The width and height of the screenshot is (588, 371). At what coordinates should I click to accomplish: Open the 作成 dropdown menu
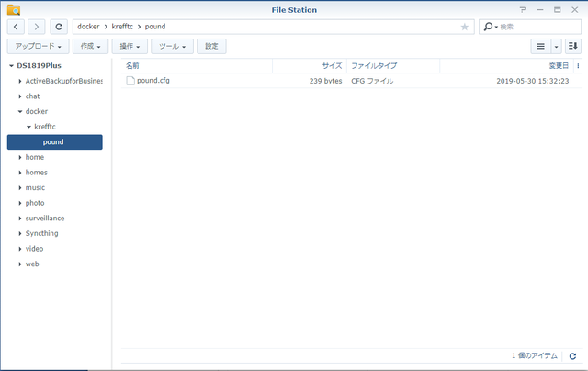point(90,46)
